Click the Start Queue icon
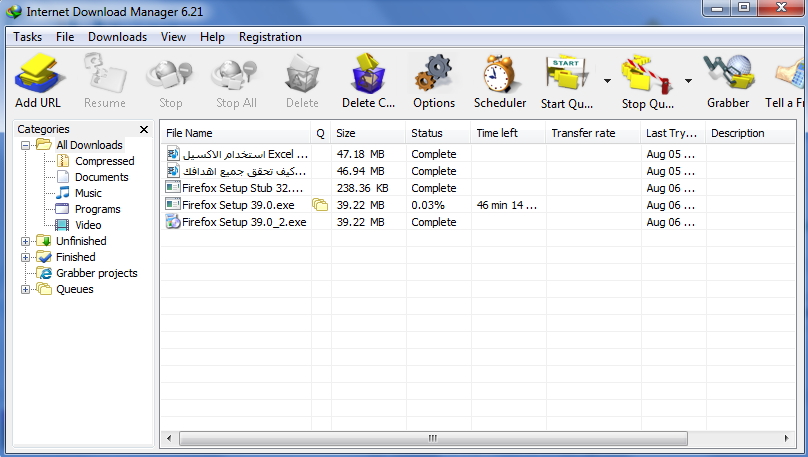Screen dimensions: 808x457 pos(566,74)
